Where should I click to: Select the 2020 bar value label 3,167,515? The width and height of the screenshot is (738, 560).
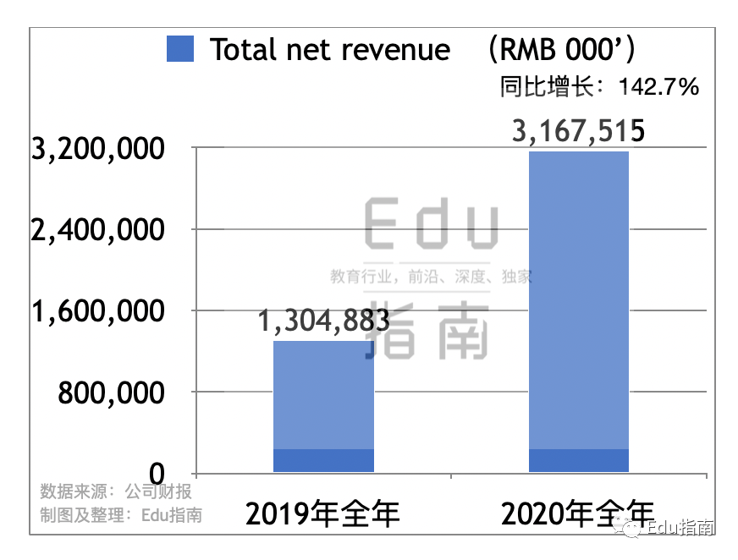[x=578, y=130]
